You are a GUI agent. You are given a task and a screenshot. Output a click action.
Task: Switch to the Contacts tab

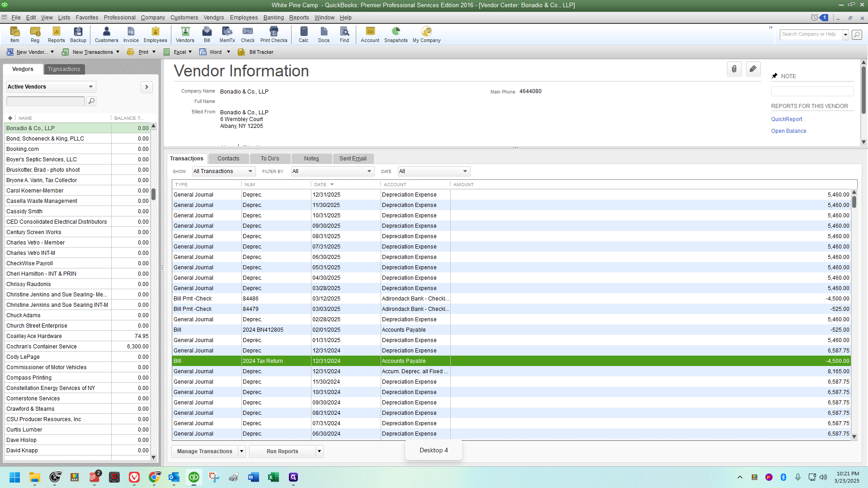pyautogui.click(x=228, y=159)
